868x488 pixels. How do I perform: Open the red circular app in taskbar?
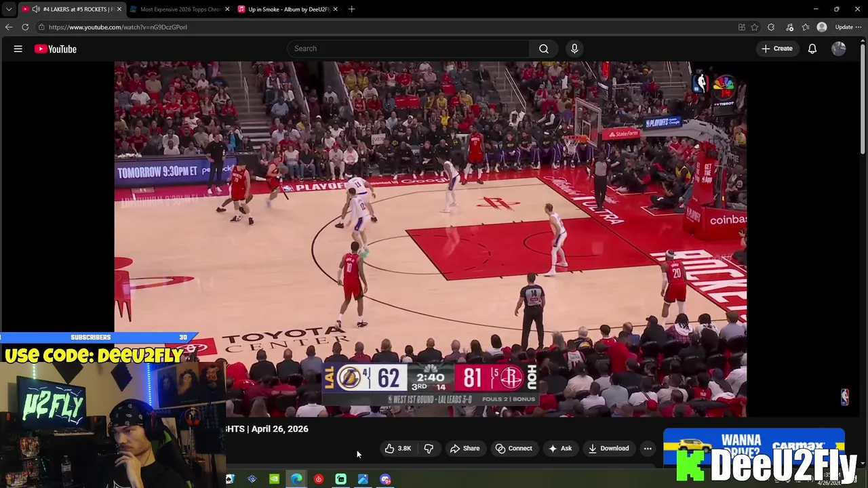coord(319,479)
